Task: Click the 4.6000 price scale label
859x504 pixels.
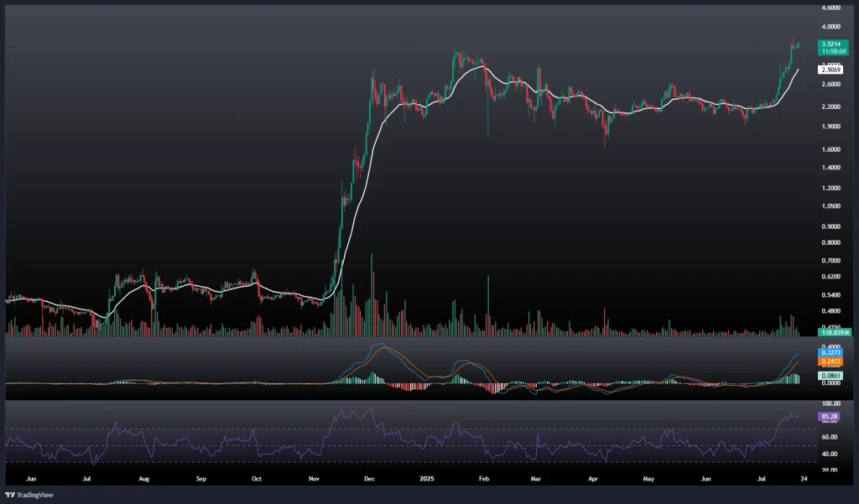Action: 830,8
